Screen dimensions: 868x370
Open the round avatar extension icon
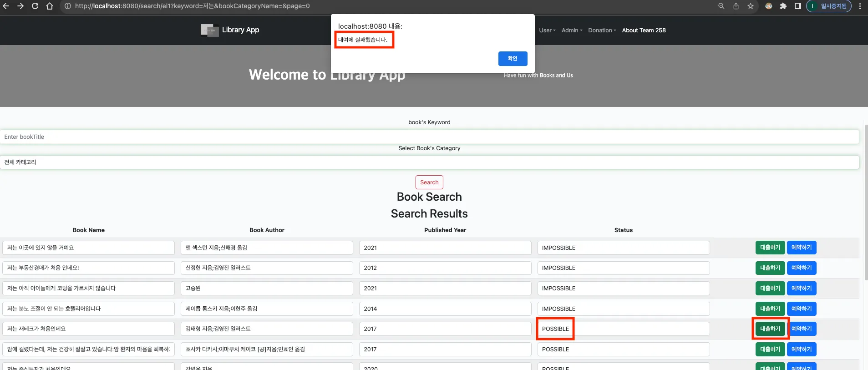click(x=769, y=6)
